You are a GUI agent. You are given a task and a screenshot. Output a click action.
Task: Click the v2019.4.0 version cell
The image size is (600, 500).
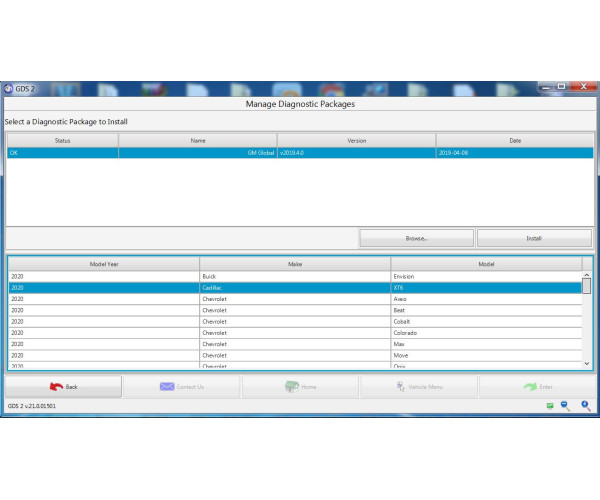tap(357, 153)
